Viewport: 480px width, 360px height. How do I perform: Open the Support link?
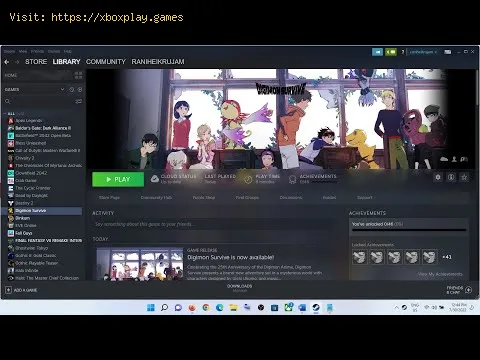tap(365, 198)
